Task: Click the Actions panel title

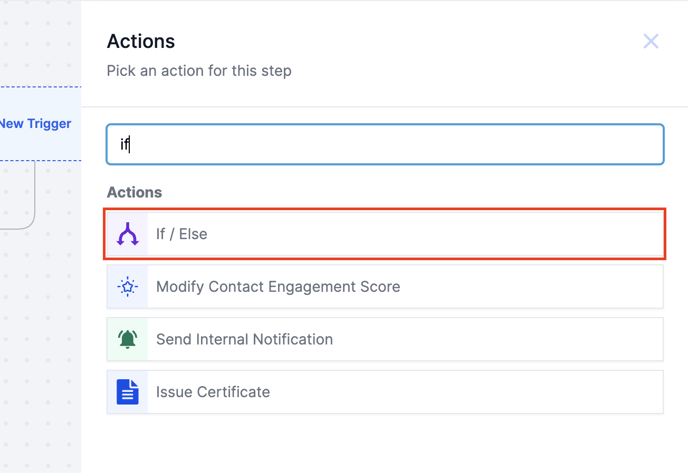Action: pos(141,41)
